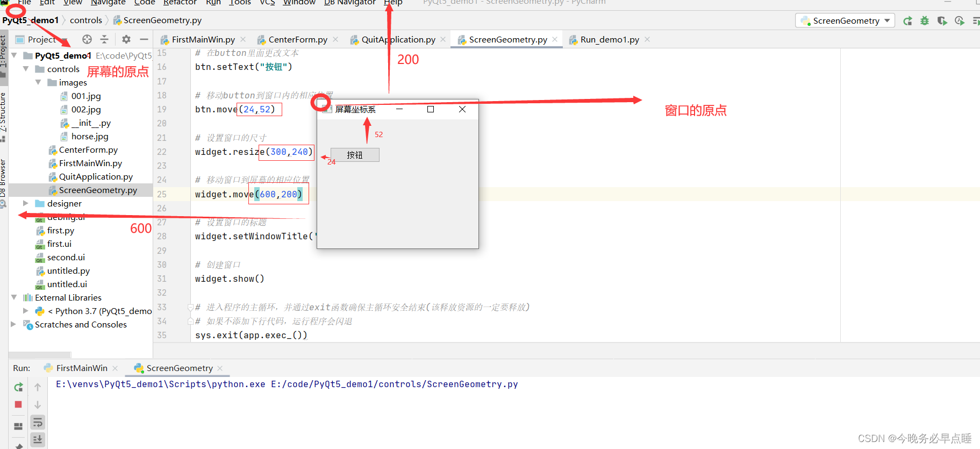Screen dimensions: 980x449
Task: Hide the Project panel with minus icon
Action: (x=144, y=39)
